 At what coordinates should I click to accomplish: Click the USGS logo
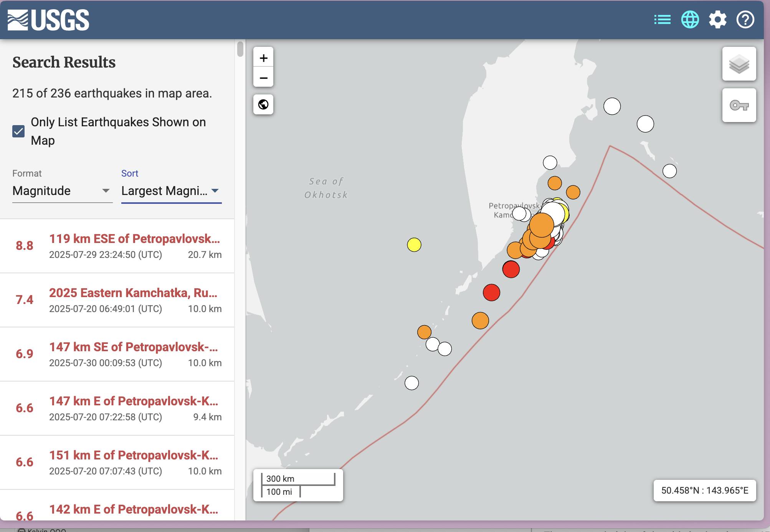(48, 20)
